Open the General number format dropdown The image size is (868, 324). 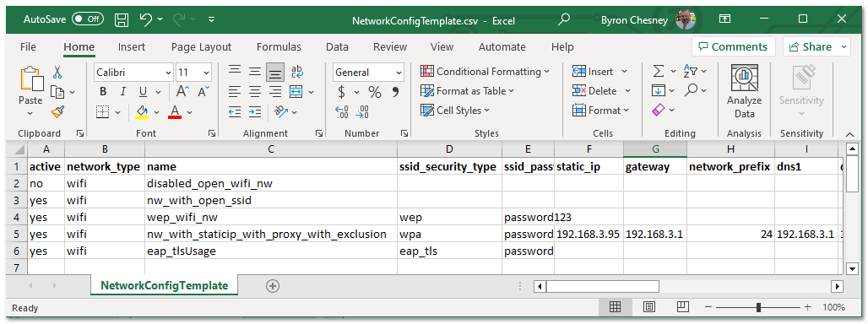(x=399, y=73)
